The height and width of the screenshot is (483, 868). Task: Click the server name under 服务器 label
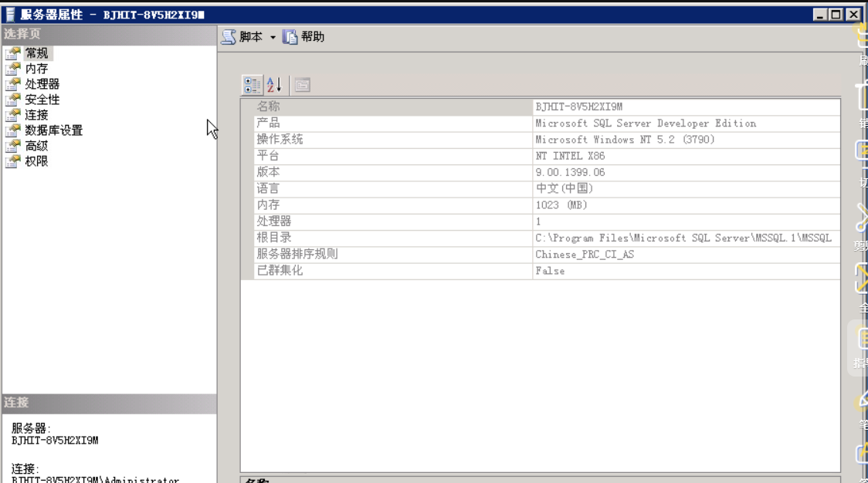click(x=55, y=441)
